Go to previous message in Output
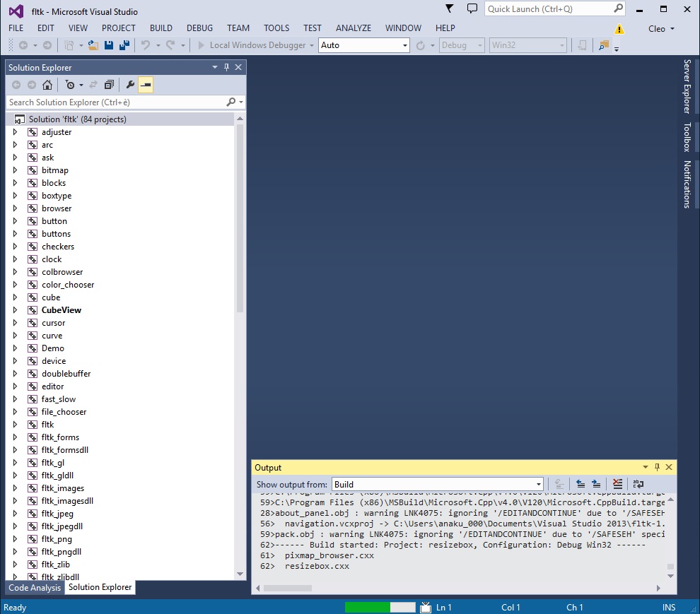This screenshot has height=614, width=700. coord(581,484)
